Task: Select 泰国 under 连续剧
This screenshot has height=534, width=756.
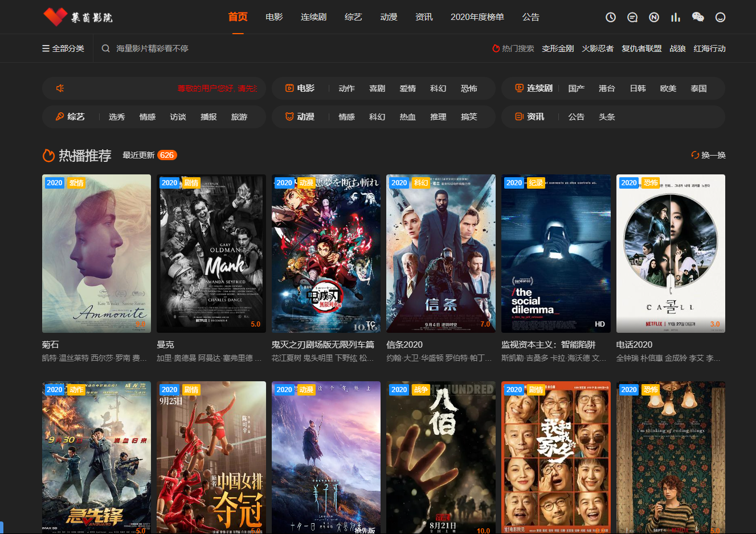Action: 698,88
